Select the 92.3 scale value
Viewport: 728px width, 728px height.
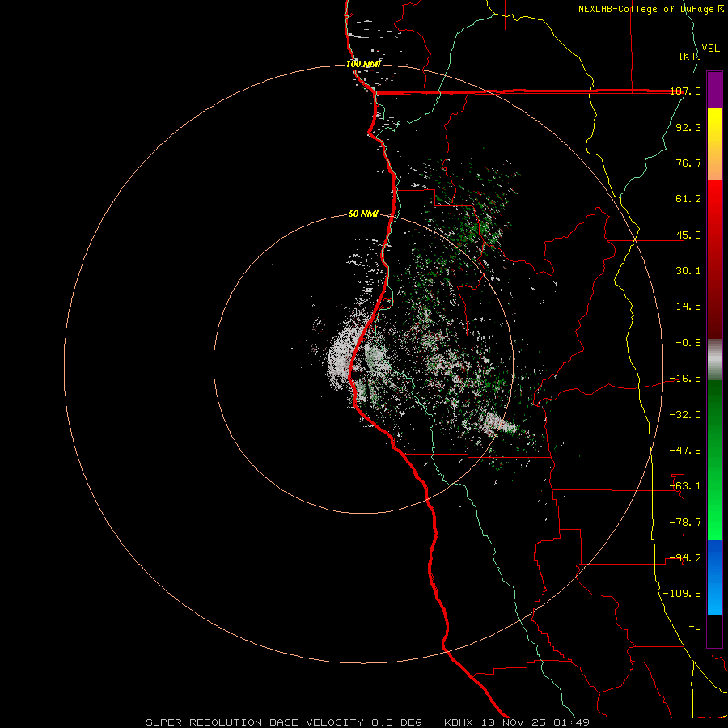tap(688, 127)
